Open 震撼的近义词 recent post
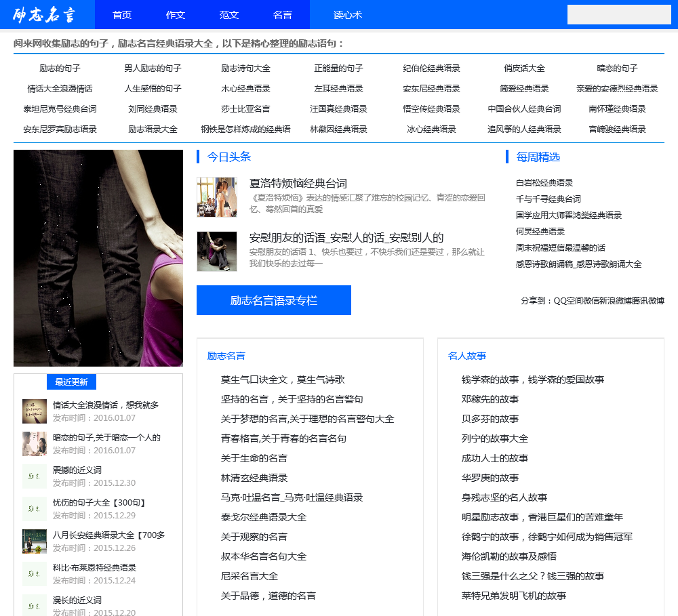678x616 pixels. 77,470
